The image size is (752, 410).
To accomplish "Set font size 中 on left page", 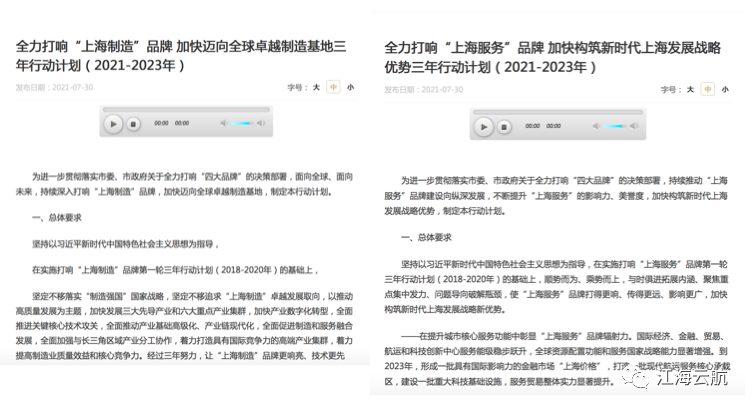I will click(x=333, y=87).
